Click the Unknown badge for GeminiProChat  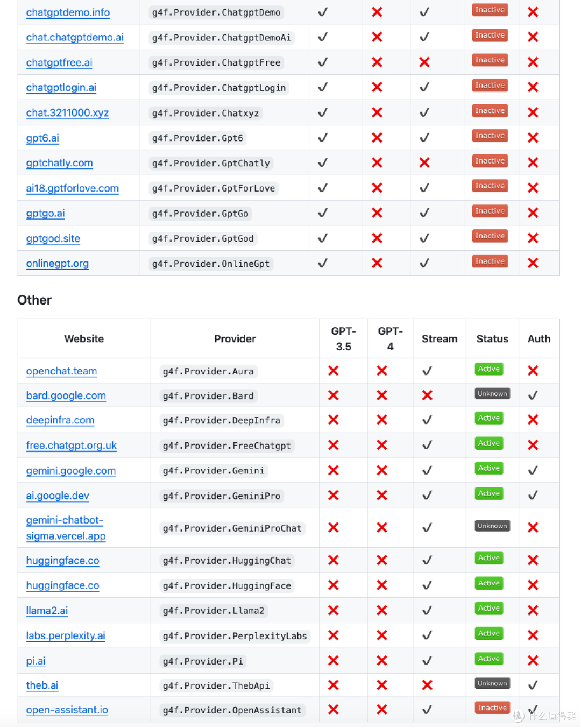point(492,526)
